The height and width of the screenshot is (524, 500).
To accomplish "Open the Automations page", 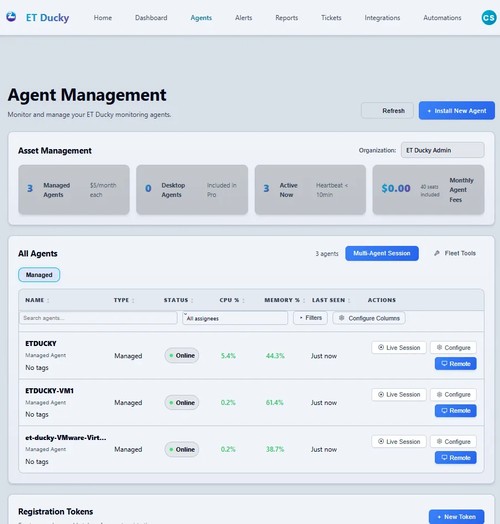I will coord(442,18).
